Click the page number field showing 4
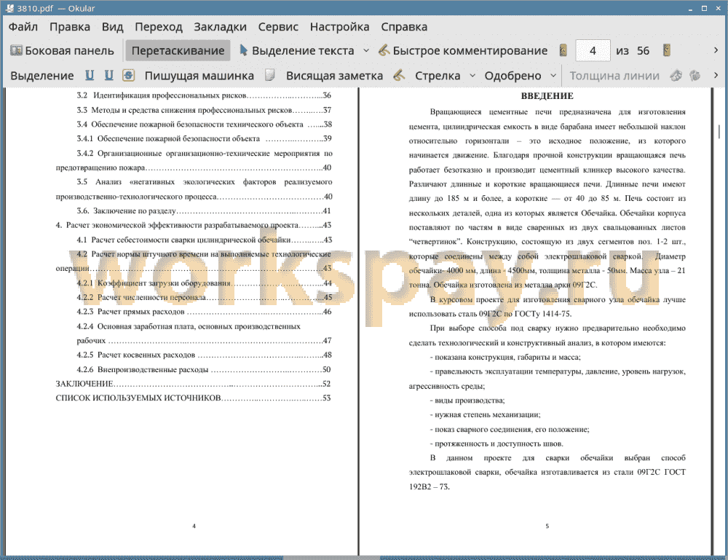 (593, 51)
